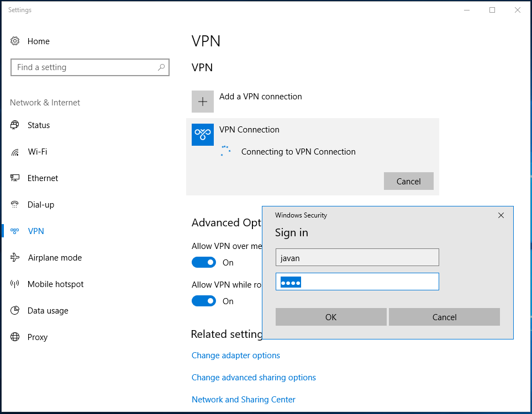Disable Allow VPN while roaming
Viewport: 532px width, 414px height.
tap(204, 301)
